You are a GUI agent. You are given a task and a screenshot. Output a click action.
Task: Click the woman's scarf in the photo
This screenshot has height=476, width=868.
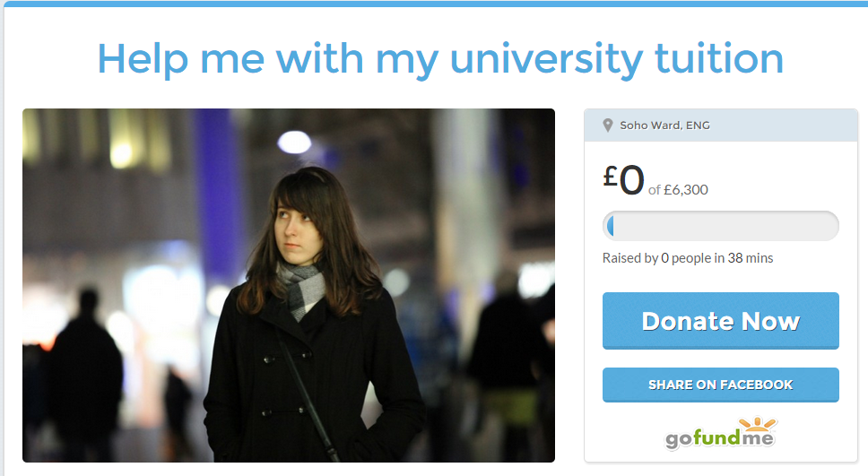tap(301, 288)
